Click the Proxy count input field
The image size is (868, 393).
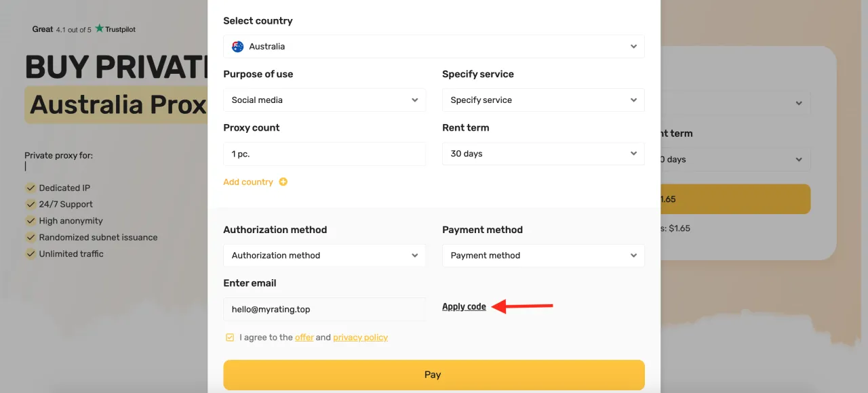pyautogui.click(x=324, y=154)
